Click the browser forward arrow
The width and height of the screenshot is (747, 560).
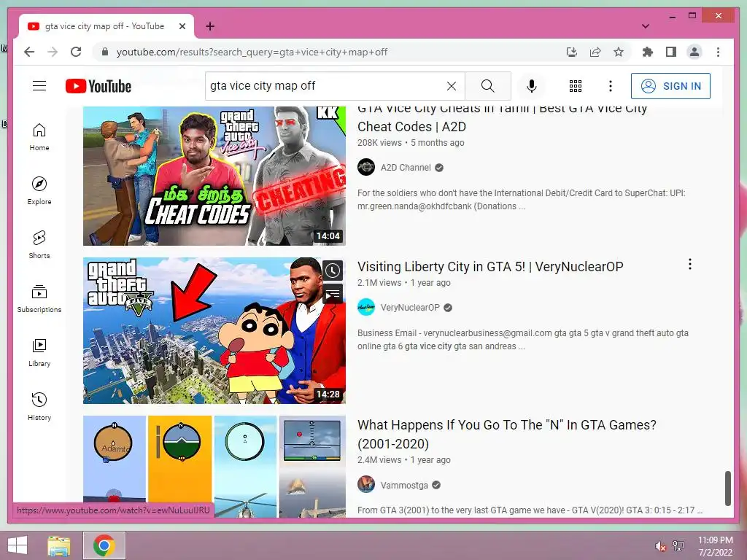click(53, 52)
